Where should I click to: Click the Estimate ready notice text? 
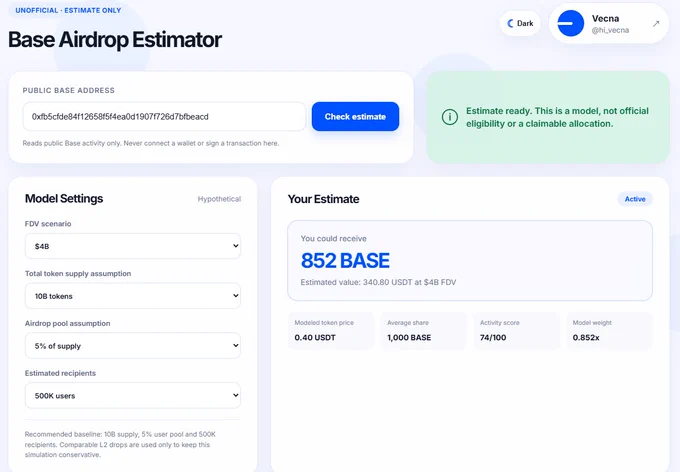click(x=557, y=117)
